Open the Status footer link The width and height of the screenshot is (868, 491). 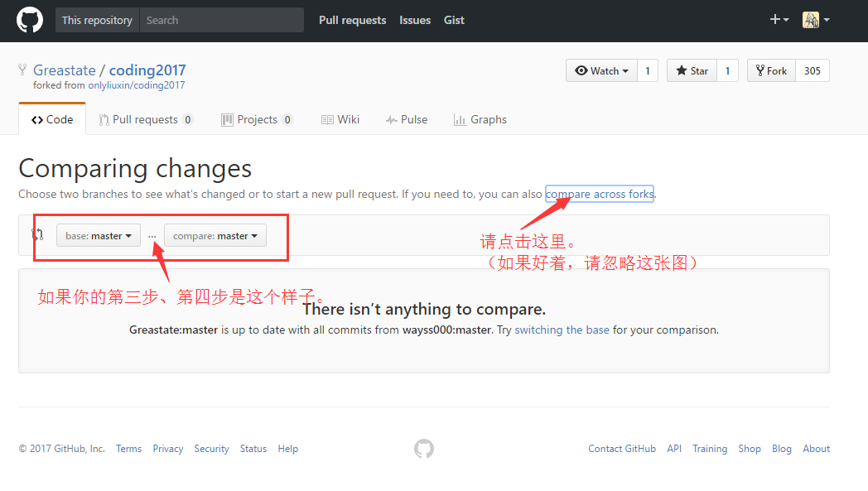(253, 449)
